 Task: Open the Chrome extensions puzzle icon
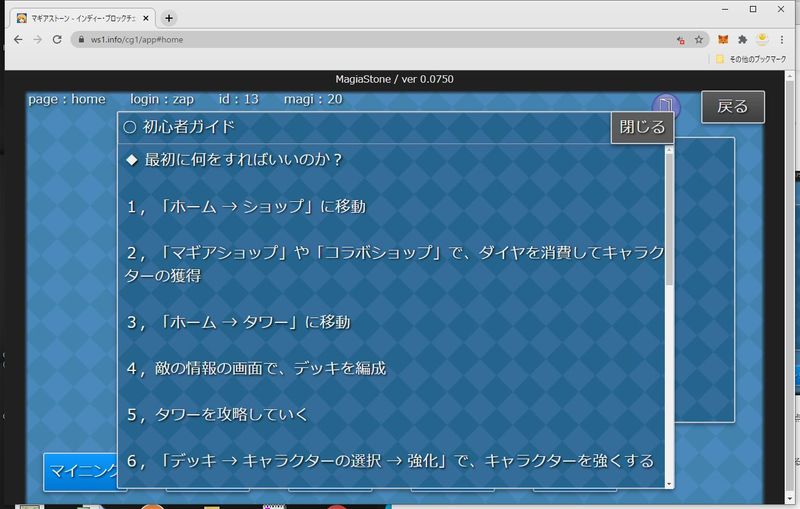coord(742,39)
